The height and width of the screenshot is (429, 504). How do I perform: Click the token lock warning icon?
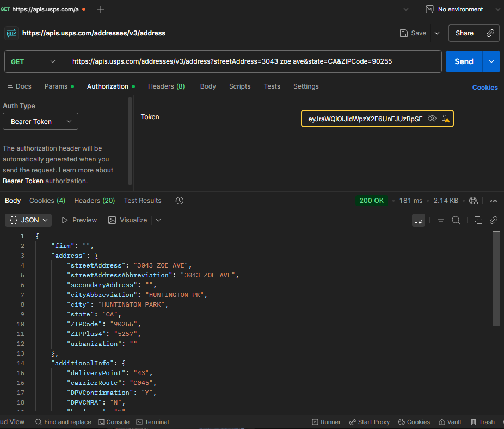445,119
